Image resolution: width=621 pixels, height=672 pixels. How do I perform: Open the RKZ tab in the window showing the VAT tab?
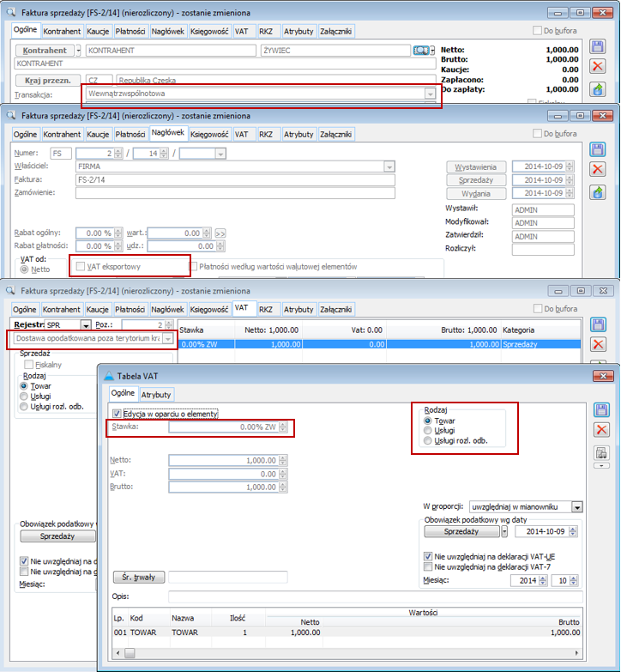(266, 310)
